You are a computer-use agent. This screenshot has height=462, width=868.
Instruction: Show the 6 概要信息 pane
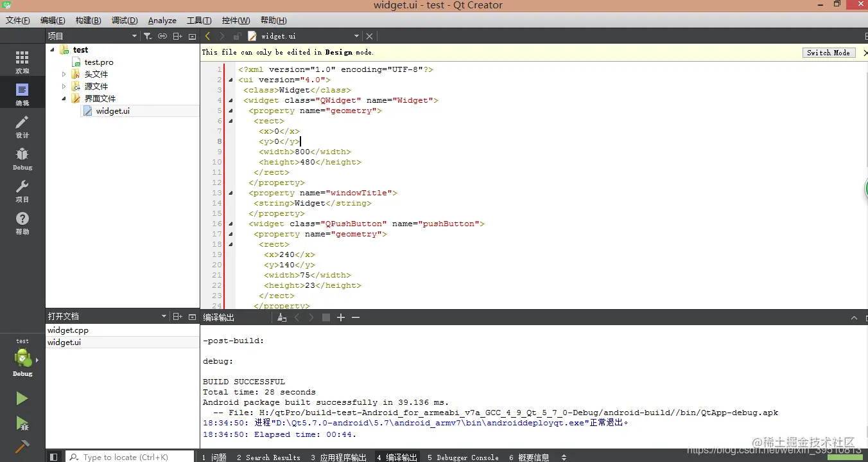(529, 458)
